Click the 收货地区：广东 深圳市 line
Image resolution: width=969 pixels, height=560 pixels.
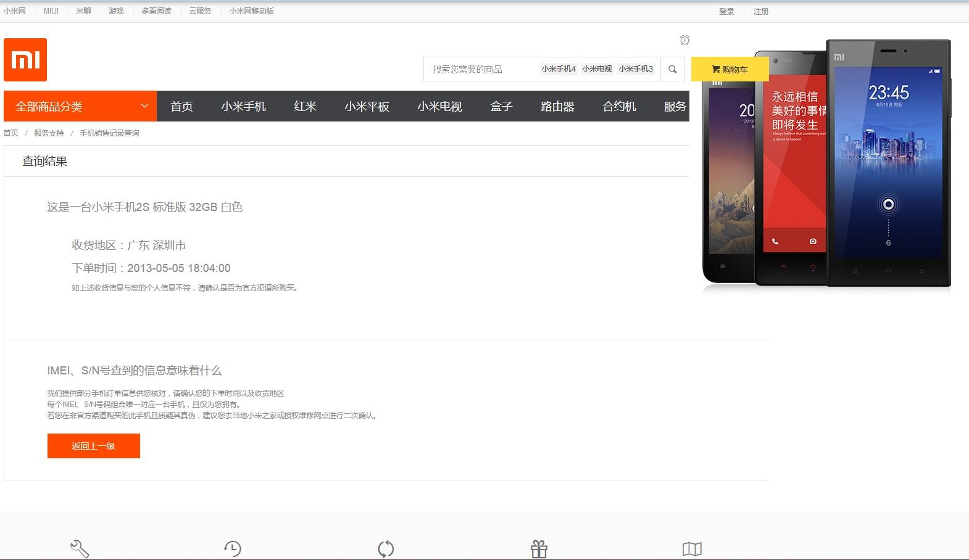tap(129, 245)
